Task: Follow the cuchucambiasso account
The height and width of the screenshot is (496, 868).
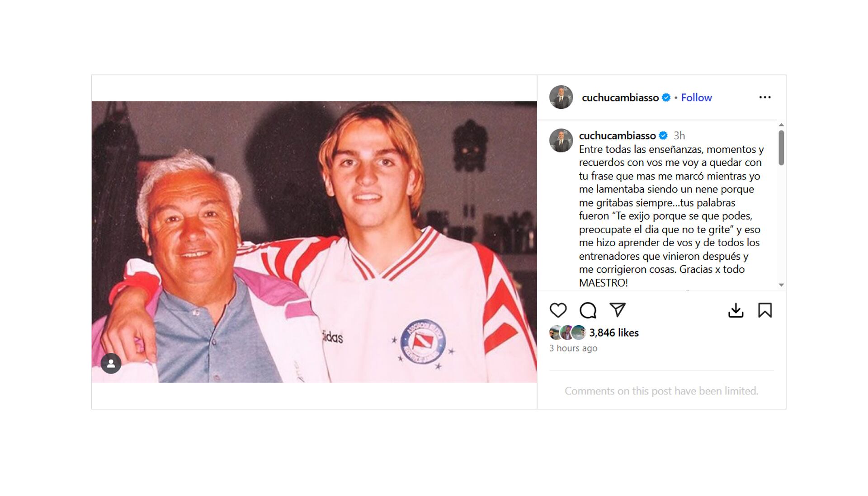Action: [696, 98]
